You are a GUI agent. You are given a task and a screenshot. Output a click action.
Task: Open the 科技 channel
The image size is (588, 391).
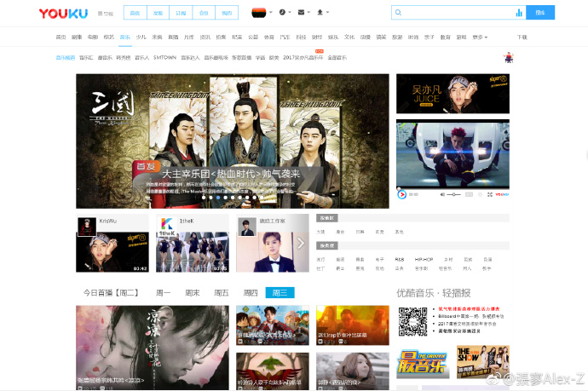coord(301,37)
